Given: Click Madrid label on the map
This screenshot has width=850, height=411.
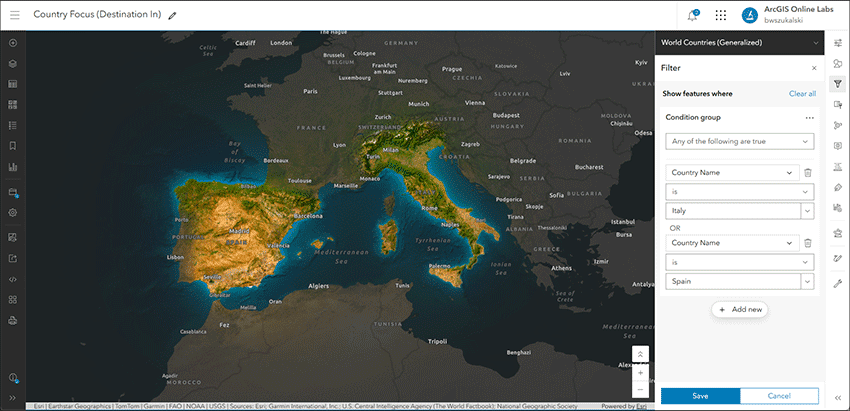Looking at the screenshot, I should click(240, 232).
